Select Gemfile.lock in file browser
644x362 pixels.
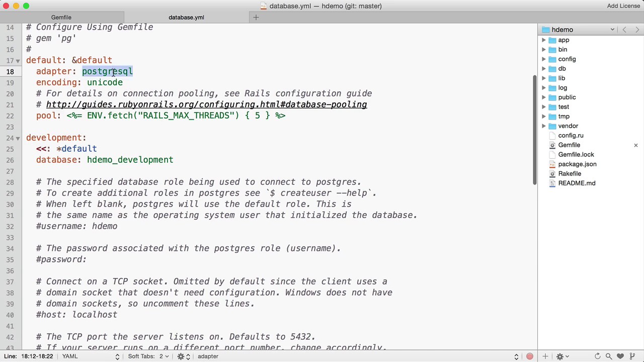576,155
